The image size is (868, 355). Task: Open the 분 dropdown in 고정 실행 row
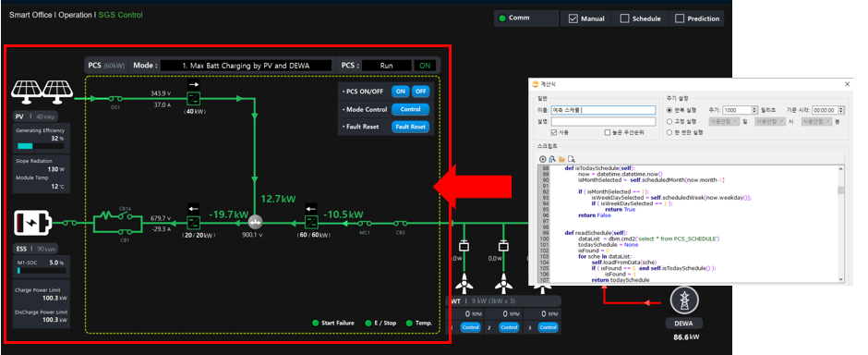coord(816,121)
